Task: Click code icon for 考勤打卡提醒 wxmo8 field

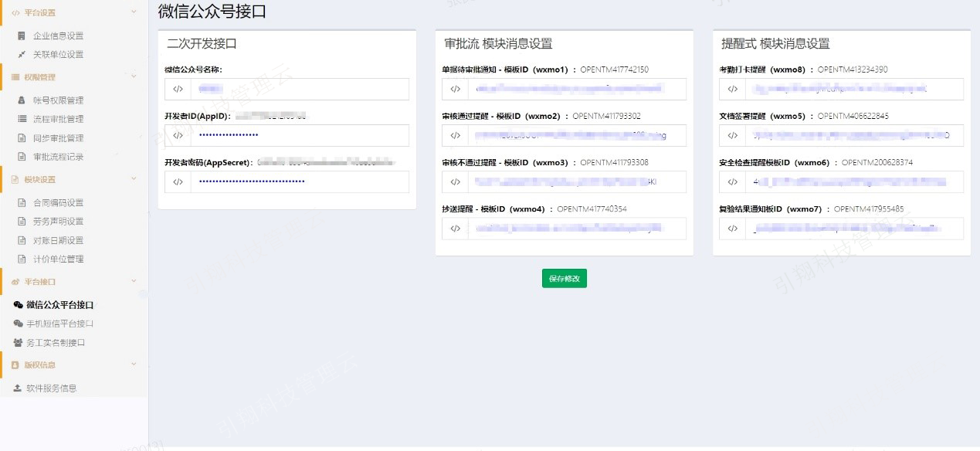Action: pos(732,89)
